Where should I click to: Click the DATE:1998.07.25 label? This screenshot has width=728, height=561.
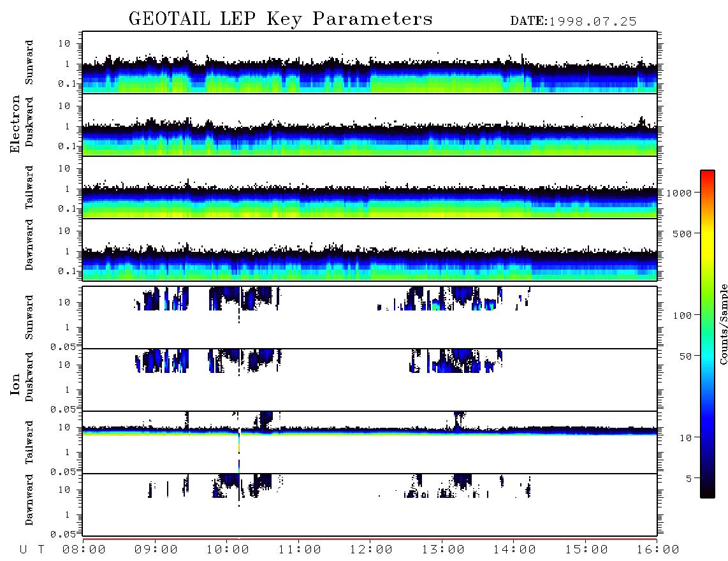pos(573,22)
